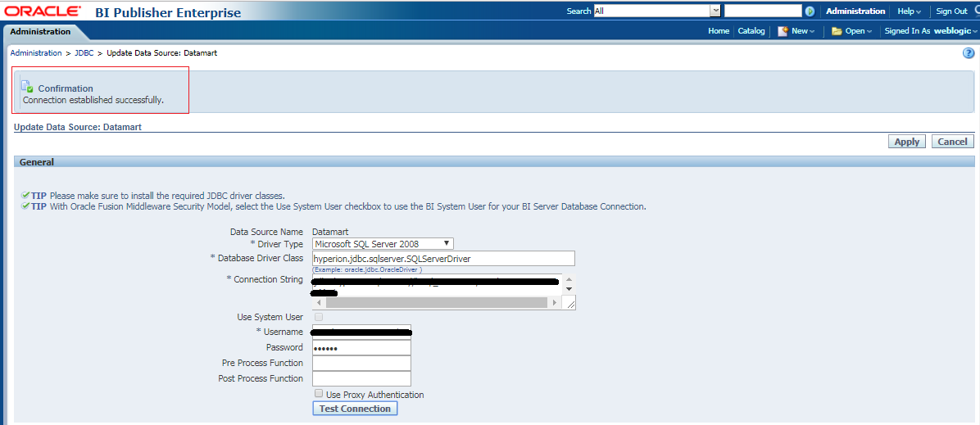The height and width of the screenshot is (425, 980).
Task: Click the Test Connection button
Action: [x=355, y=408]
